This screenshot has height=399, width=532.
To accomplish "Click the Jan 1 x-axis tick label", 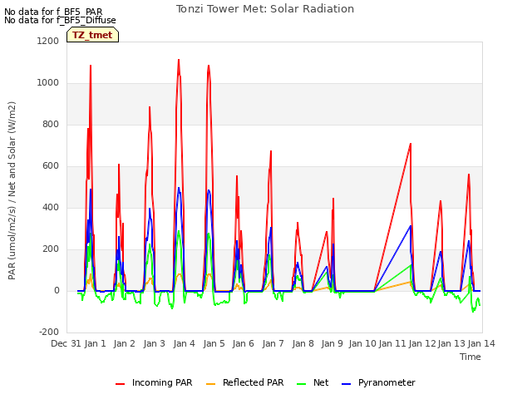I will (x=96, y=343).
